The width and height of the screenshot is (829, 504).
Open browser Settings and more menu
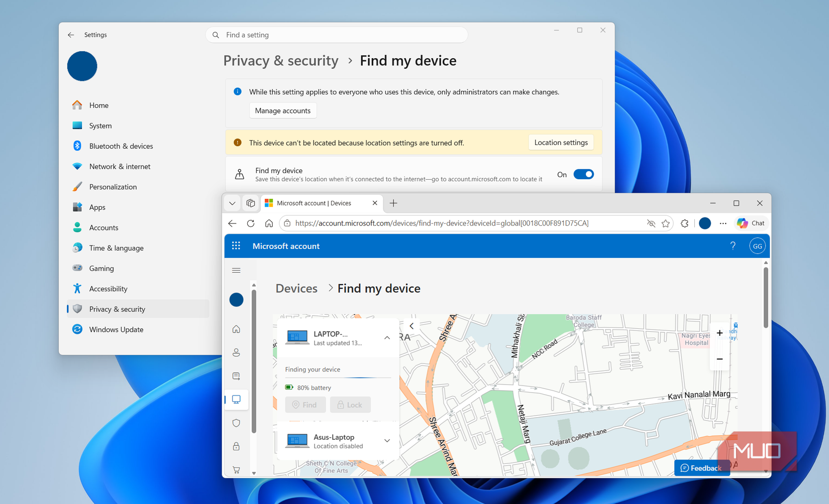723,223
